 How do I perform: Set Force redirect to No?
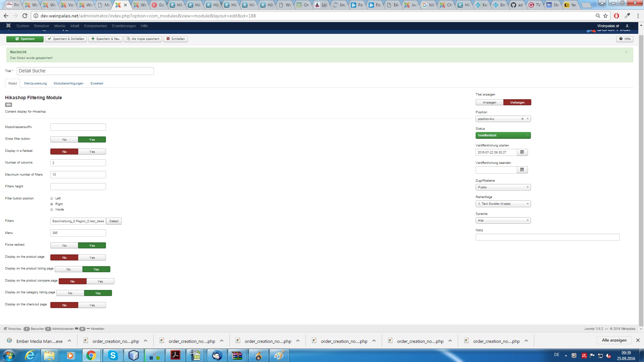(x=64, y=246)
